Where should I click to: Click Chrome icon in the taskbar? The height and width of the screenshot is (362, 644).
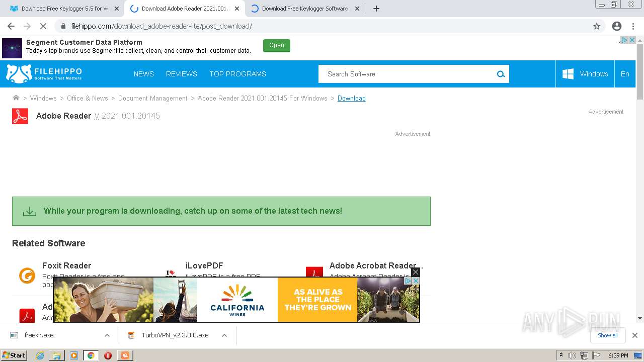coord(91,355)
